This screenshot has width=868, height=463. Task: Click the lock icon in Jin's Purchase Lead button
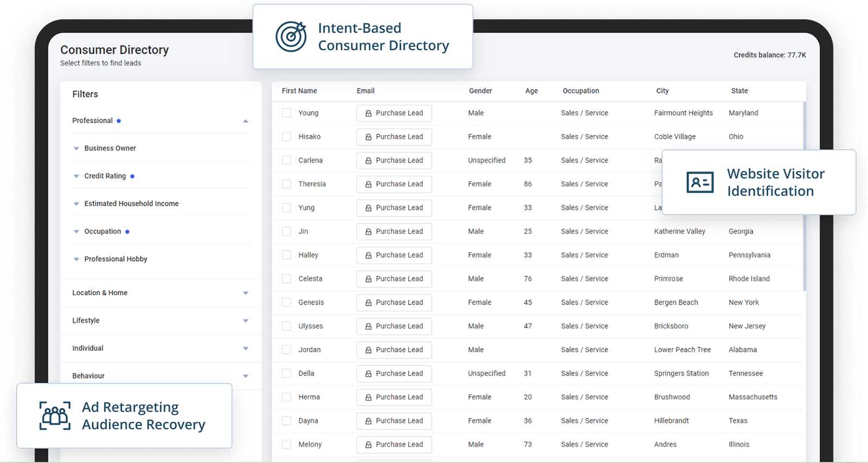click(368, 232)
